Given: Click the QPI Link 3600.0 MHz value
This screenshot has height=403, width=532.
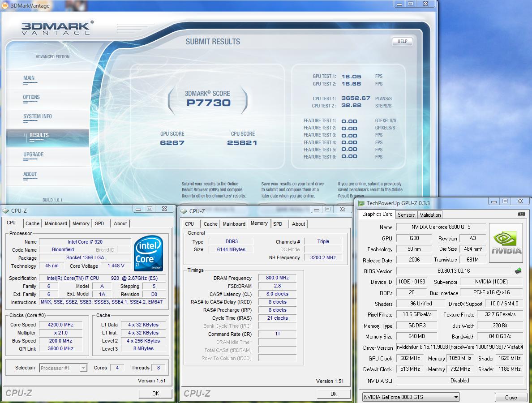Looking at the screenshot, I should point(60,348).
